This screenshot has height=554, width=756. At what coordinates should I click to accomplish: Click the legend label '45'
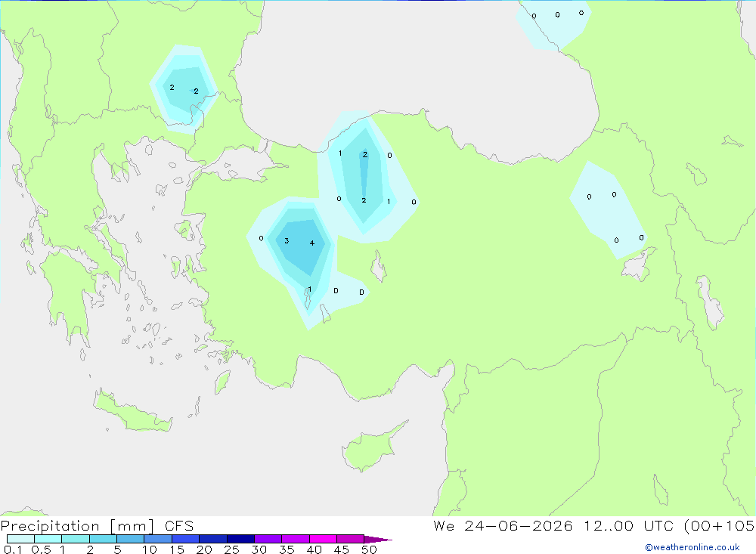(342, 549)
